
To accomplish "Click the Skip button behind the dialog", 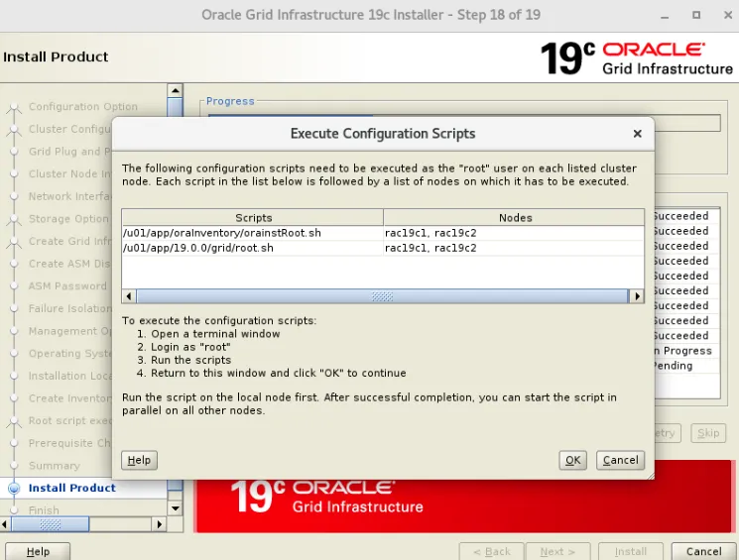I will 708,433.
